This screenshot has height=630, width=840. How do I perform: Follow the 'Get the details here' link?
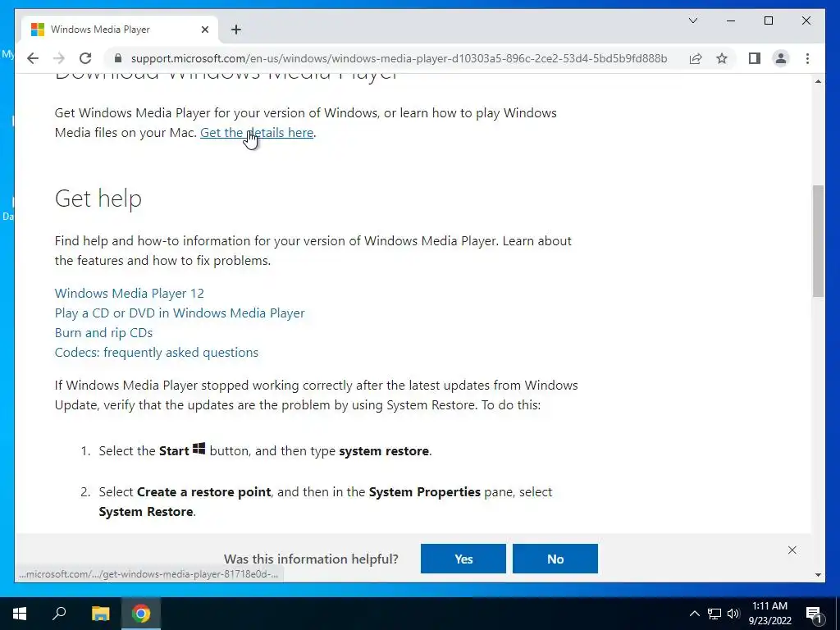pos(257,132)
